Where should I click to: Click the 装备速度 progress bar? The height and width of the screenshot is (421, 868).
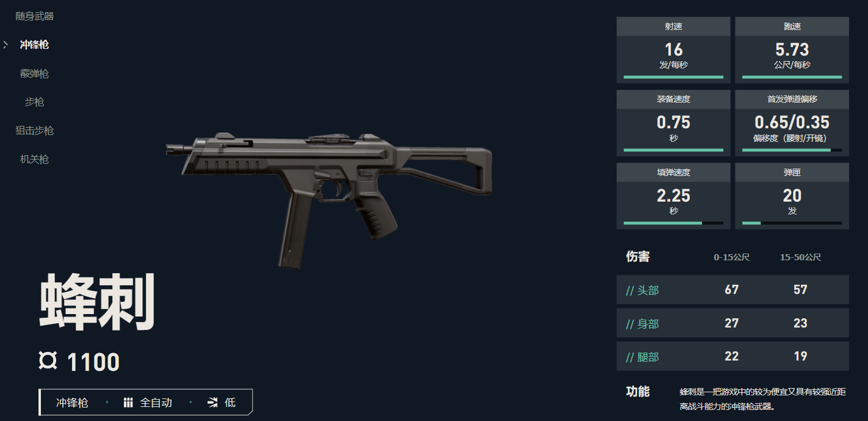point(673,150)
